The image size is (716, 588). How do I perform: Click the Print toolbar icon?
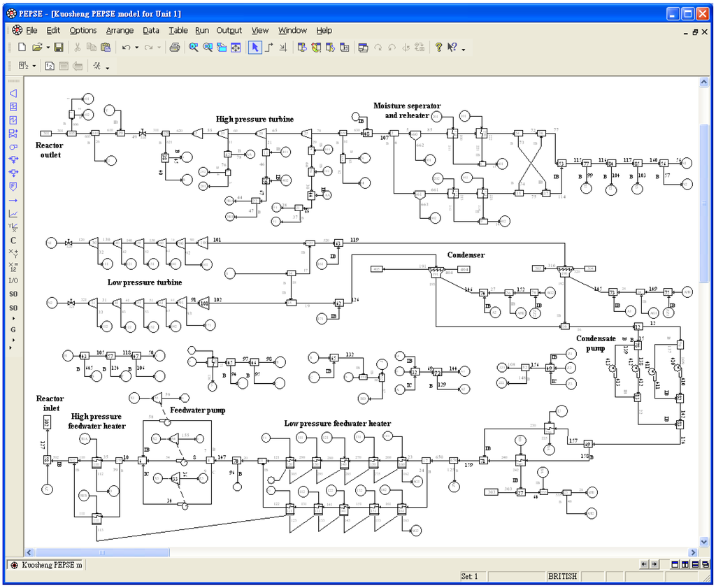coord(175,48)
